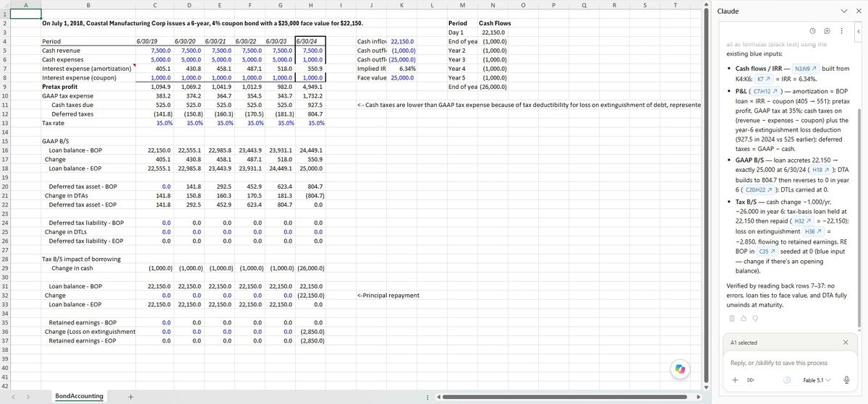Select the 1,732.2 GAAP tax expense cell
This screenshot has height=404, width=868.
coord(310,95)
